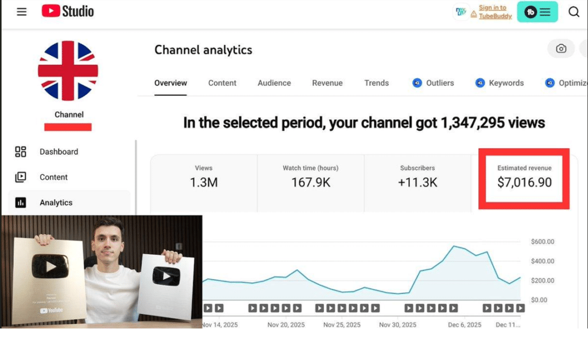The width and height of the screenshot is (588, 364).
Task: Open the search magnifier icon
Action: tap(574, 11)
